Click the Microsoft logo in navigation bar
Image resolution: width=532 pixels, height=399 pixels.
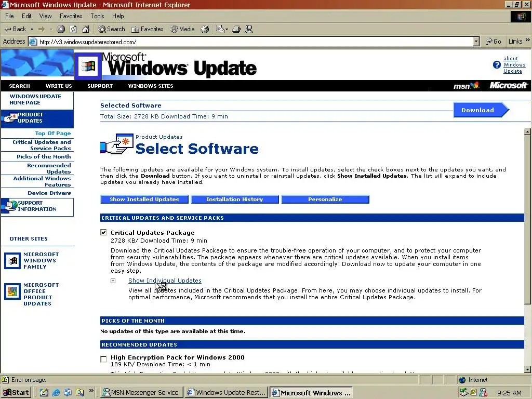tap(508, 86)
